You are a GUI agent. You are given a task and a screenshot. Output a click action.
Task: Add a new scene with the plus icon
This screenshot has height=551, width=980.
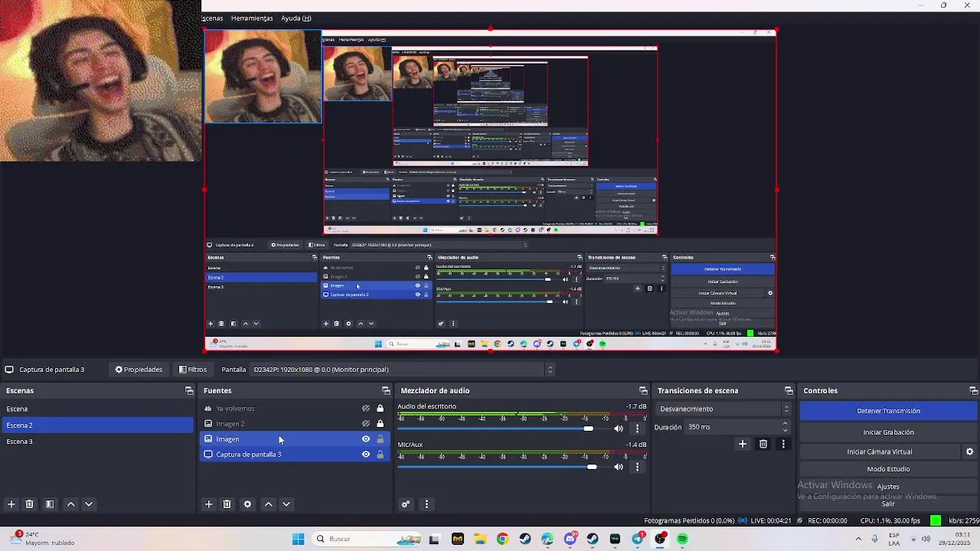point(11,504)
